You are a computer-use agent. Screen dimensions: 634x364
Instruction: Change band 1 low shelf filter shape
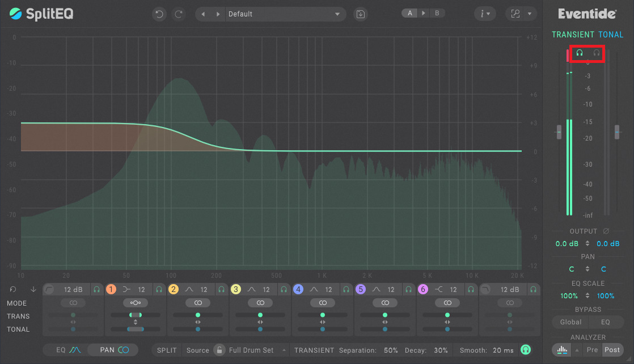[x=127, y=289]
